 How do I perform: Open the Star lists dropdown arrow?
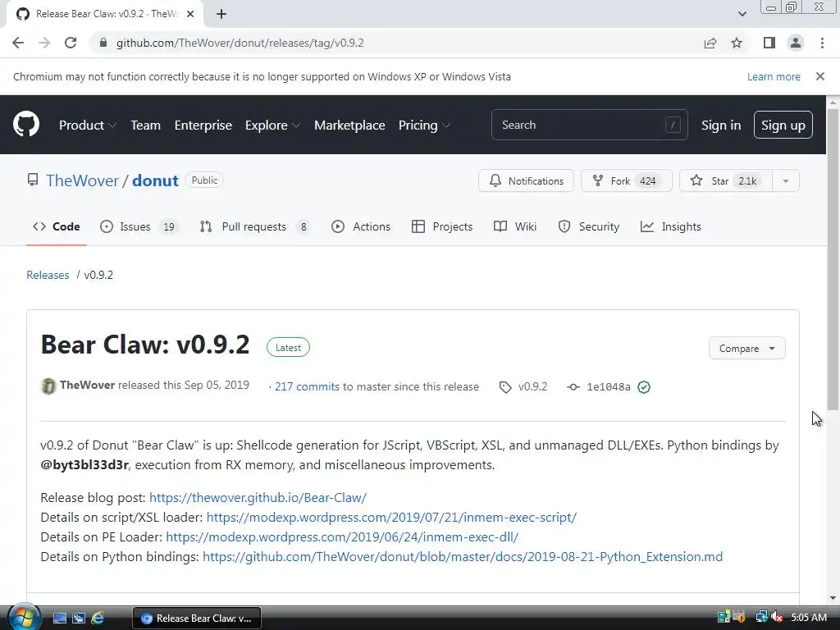[x=786, y=180]
